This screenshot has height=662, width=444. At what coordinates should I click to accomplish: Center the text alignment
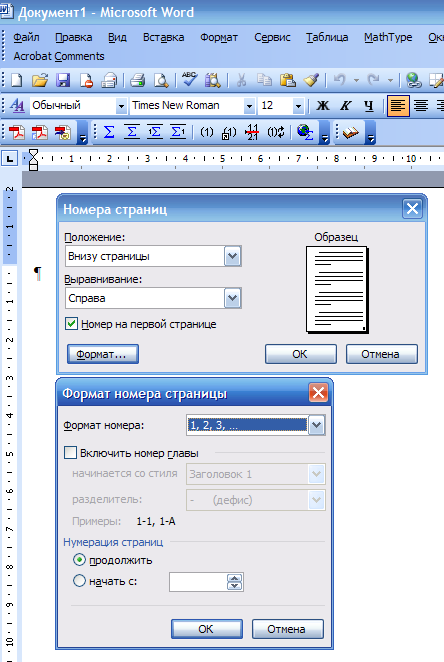click(421, 105)
